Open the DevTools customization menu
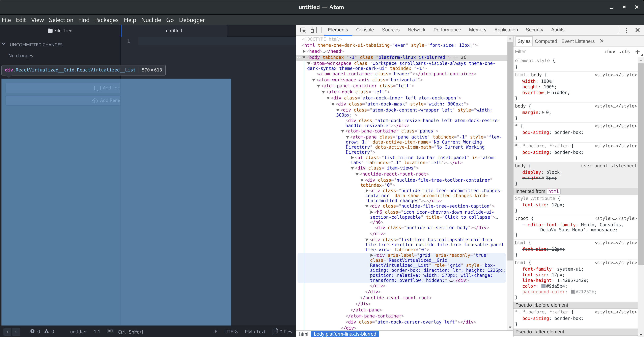The height and width of the screenshot is (337, 644). [x=626, y=30]
